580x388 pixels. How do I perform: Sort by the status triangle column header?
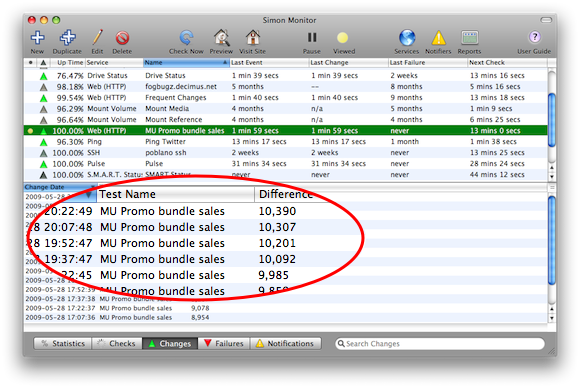[43, 63]
